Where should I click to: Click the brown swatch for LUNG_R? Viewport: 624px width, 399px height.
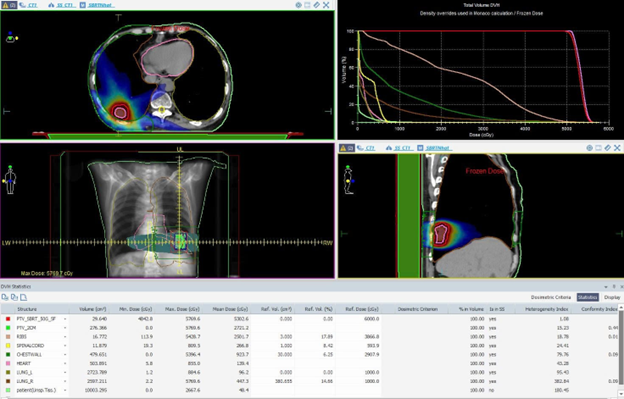pyautogui.click(x=8, y=381)
